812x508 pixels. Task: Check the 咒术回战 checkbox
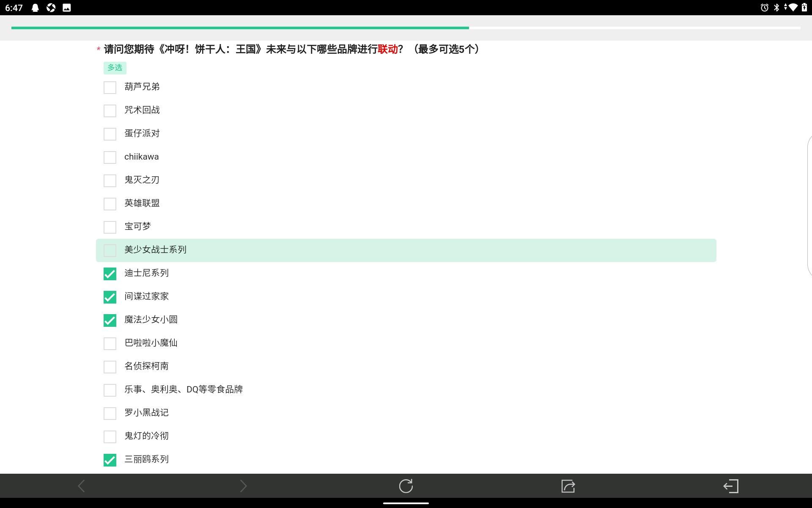tap(110, 111)
